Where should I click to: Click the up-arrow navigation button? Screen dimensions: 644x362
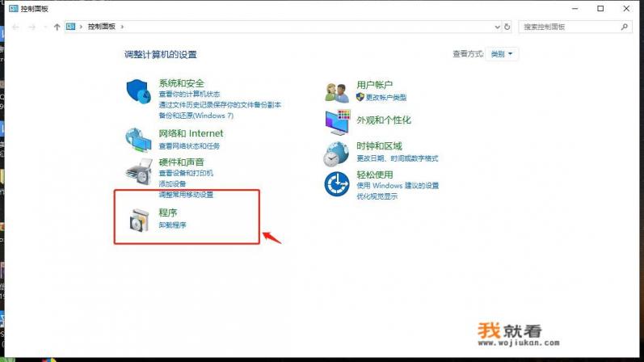pos(57,27)
